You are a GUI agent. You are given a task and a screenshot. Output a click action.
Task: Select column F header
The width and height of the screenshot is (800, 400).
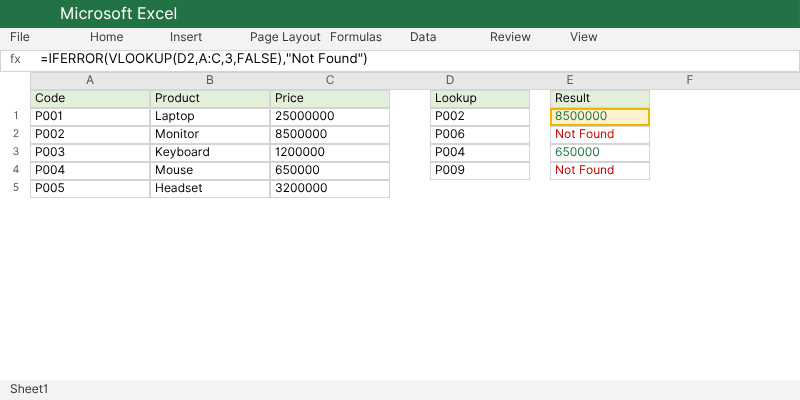(x=690, y=80)
